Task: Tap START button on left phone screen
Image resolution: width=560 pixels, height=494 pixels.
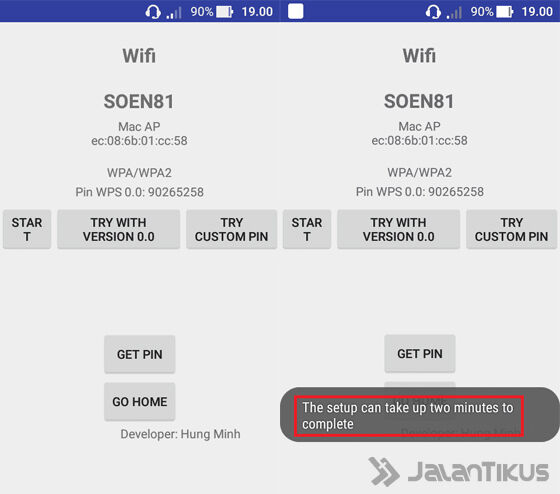Action: 27,229
